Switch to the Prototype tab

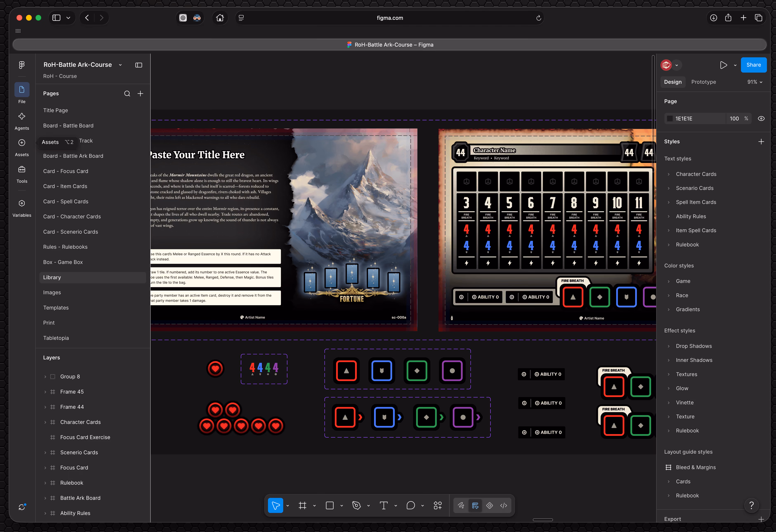[x=703, y=82]
